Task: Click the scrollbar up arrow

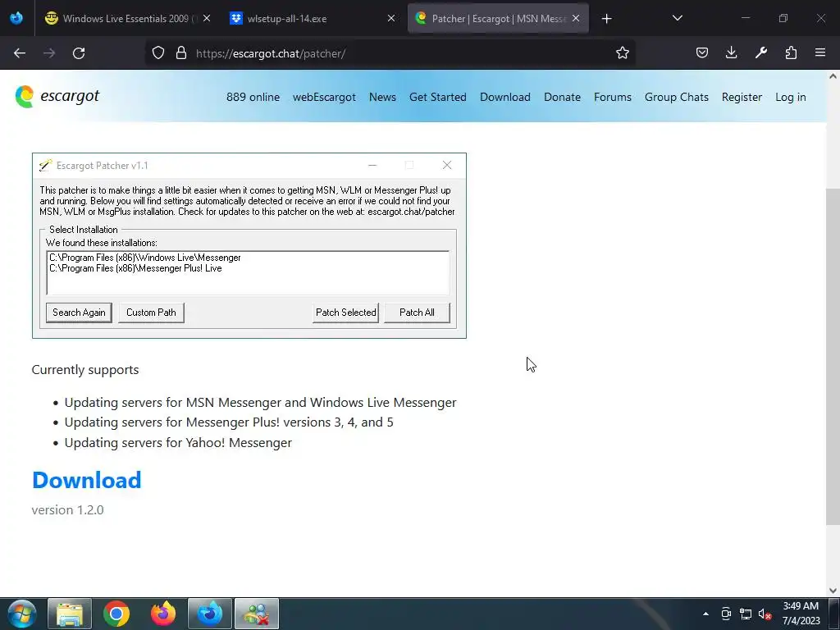Action: click(833, 76)
